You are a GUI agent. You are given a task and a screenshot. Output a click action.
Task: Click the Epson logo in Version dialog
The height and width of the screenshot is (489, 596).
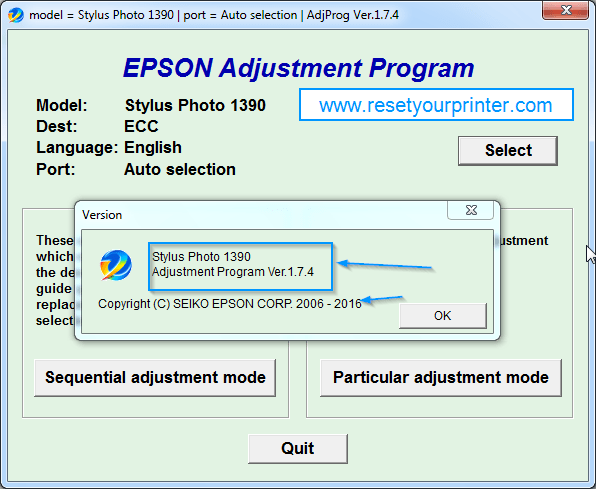(116, 265)
